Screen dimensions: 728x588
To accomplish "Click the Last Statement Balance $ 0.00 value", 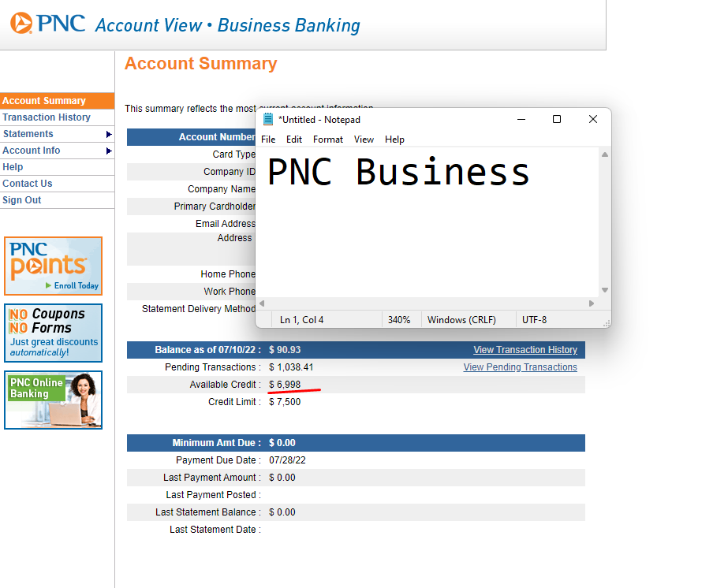I will 282,512.
